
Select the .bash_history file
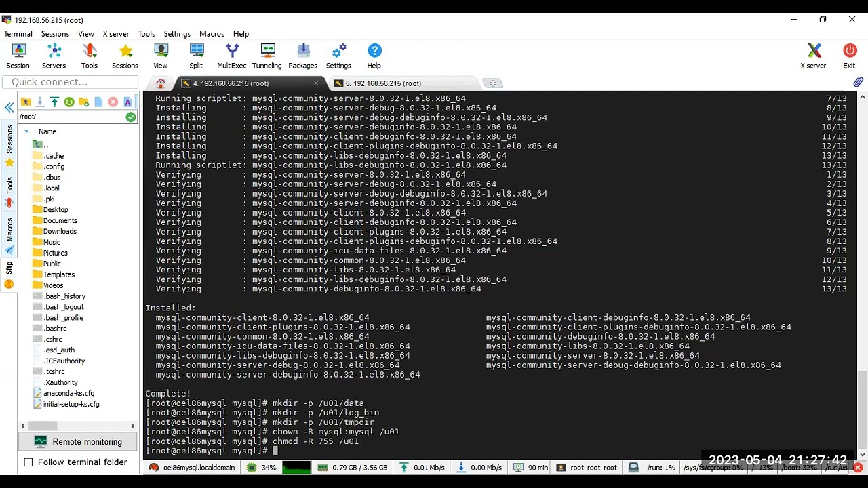click(x=59, y=296)
